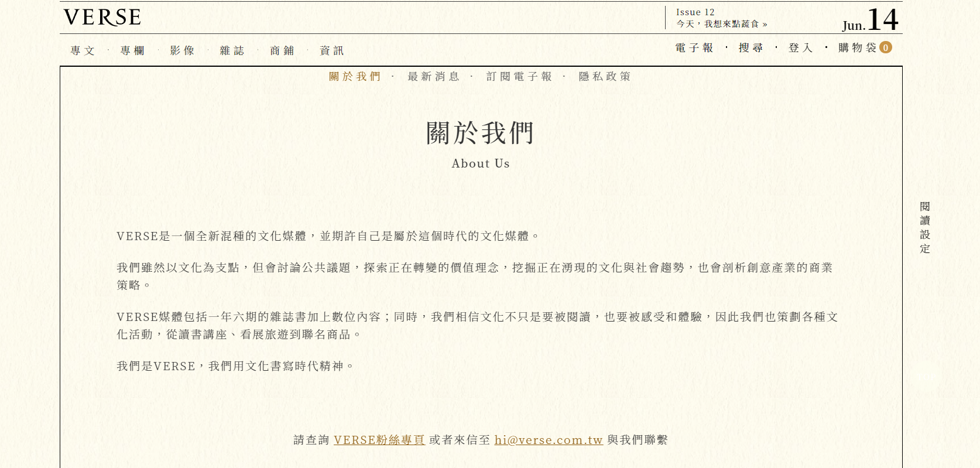The width and height of the screenshot is (980, 468).
Task: Open the 資訊 menu
Action: (x=332, y=51)
